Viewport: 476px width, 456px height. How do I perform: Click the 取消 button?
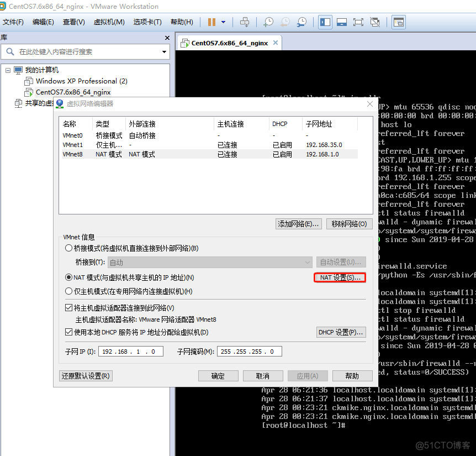point(263,376)
